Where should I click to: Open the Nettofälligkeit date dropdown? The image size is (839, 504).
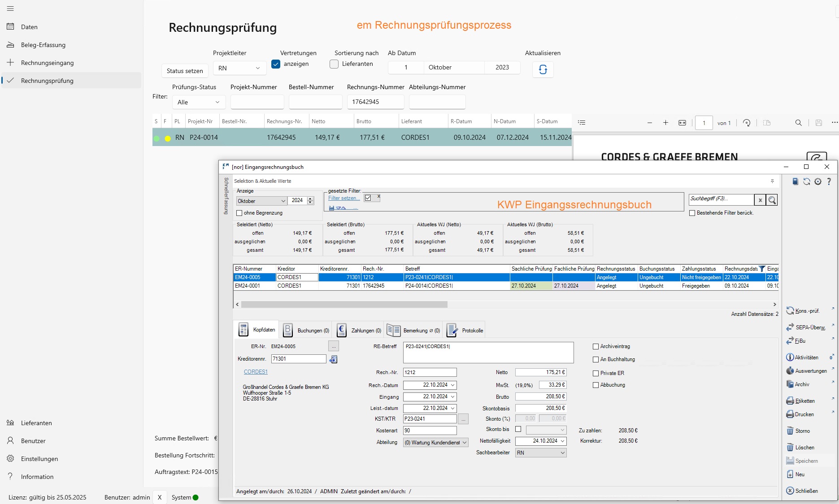click(562, 441)
